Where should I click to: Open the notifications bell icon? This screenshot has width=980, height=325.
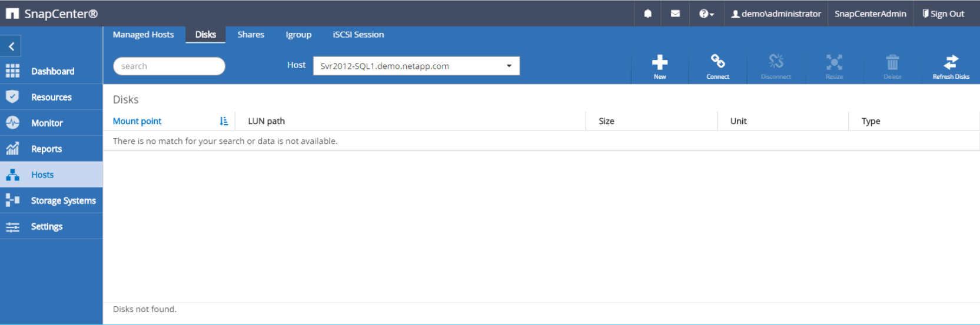click(x=647, y=14)
